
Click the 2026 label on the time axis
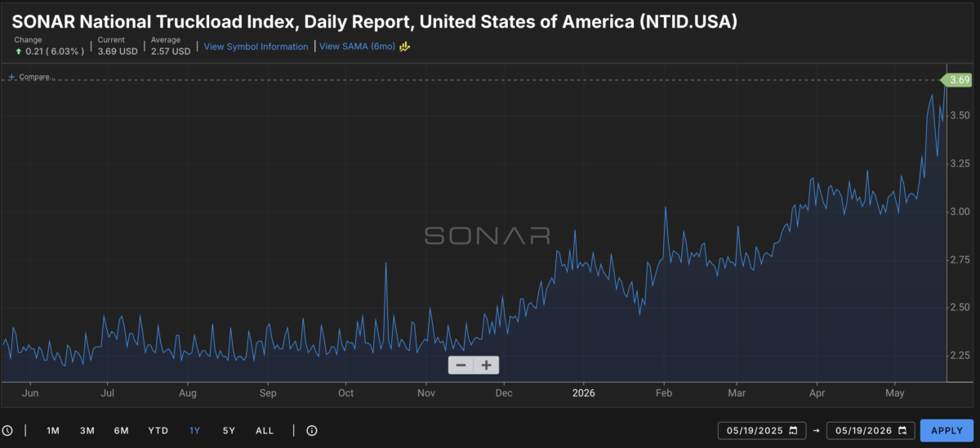click(x=584, y=392)
